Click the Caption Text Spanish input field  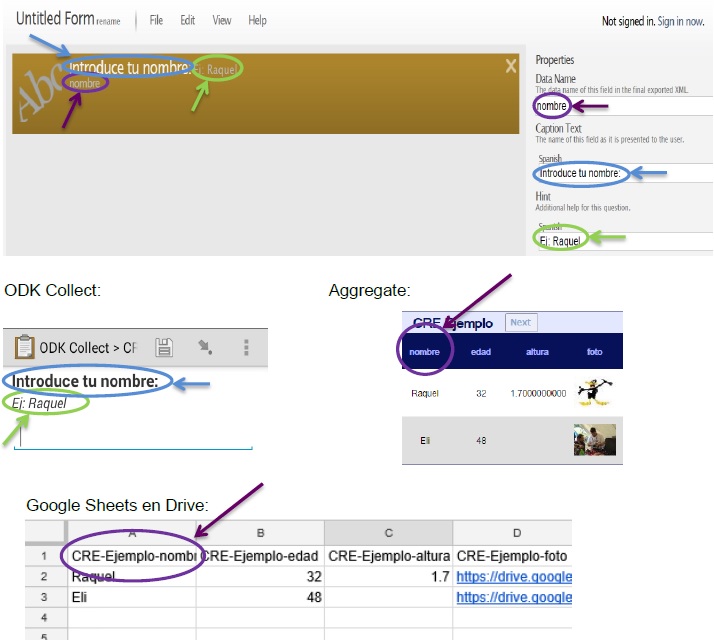pyautogui.click(x=624, y=173)
